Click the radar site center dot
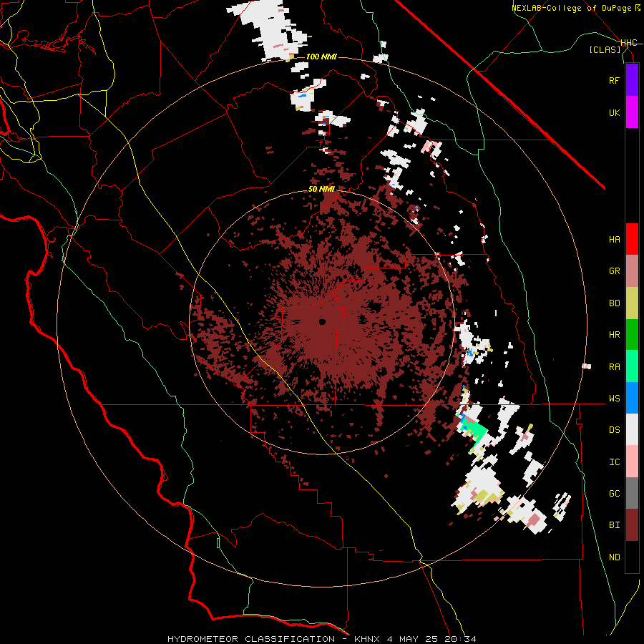644x644 pixels. pos(322,321)
